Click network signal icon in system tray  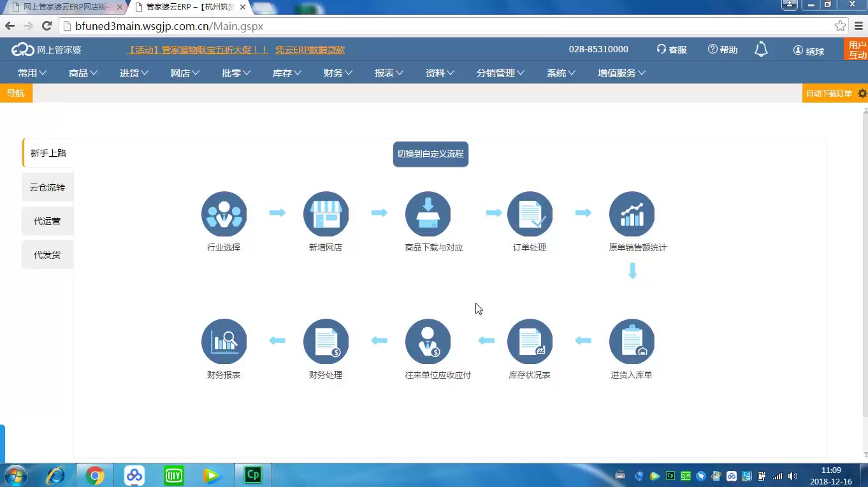[778, 476]
